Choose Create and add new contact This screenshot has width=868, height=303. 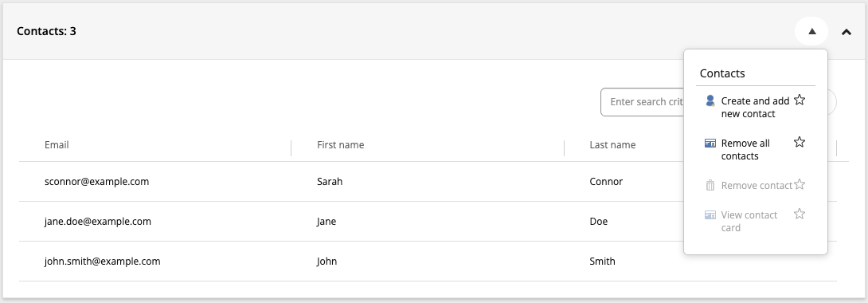point(755,108)
